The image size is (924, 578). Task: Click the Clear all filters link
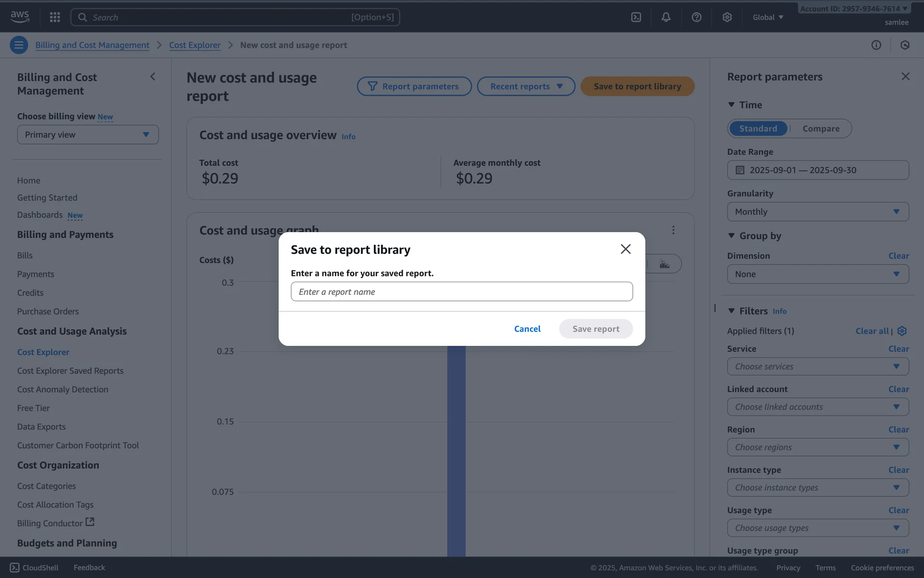coord(872,331)
